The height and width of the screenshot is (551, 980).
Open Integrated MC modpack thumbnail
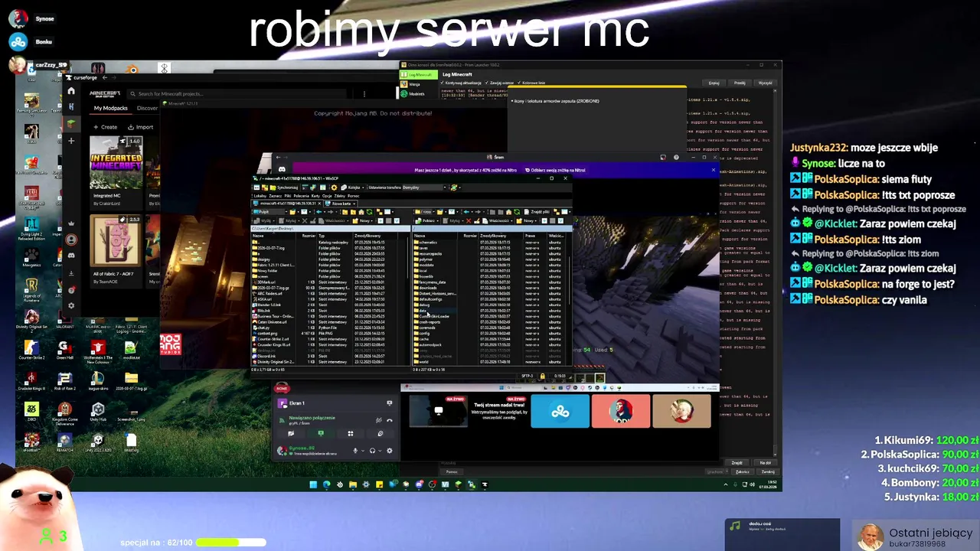[116, 162]
